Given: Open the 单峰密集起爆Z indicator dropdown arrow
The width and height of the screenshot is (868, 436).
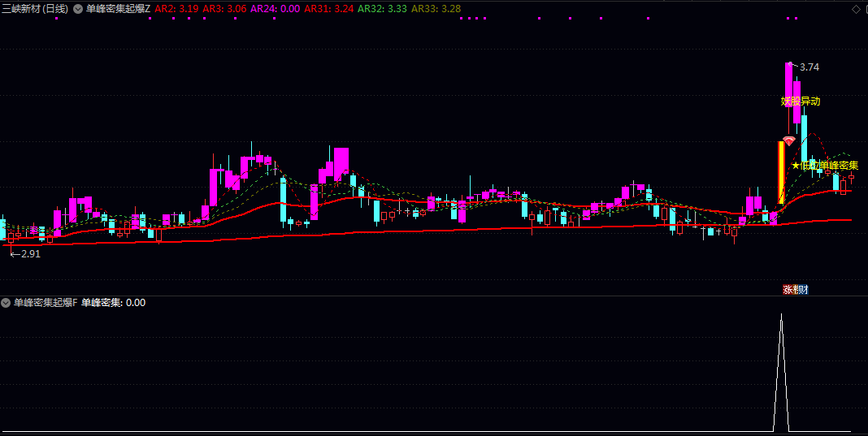Looking at the screenshot, I should coord(78,9).
